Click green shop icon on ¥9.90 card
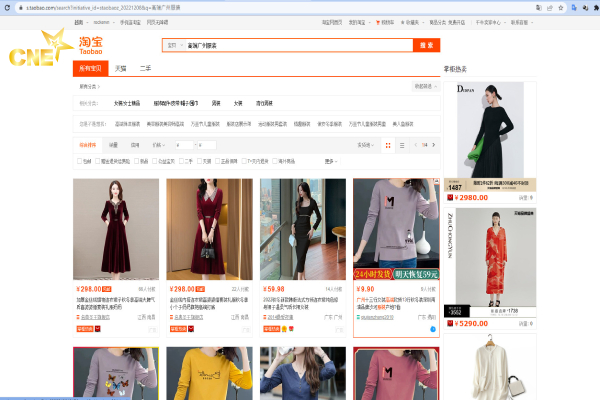Screen dimensions: 600x400 [x=358, y=317]
